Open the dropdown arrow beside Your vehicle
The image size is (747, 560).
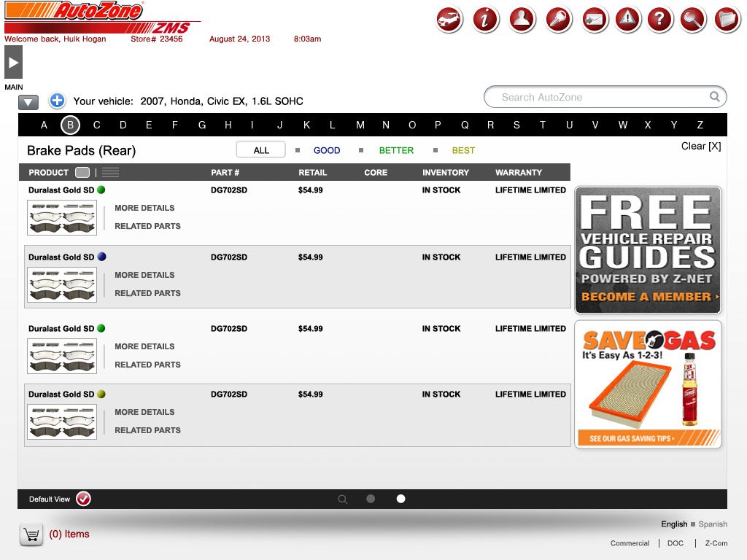coord(28,103)
